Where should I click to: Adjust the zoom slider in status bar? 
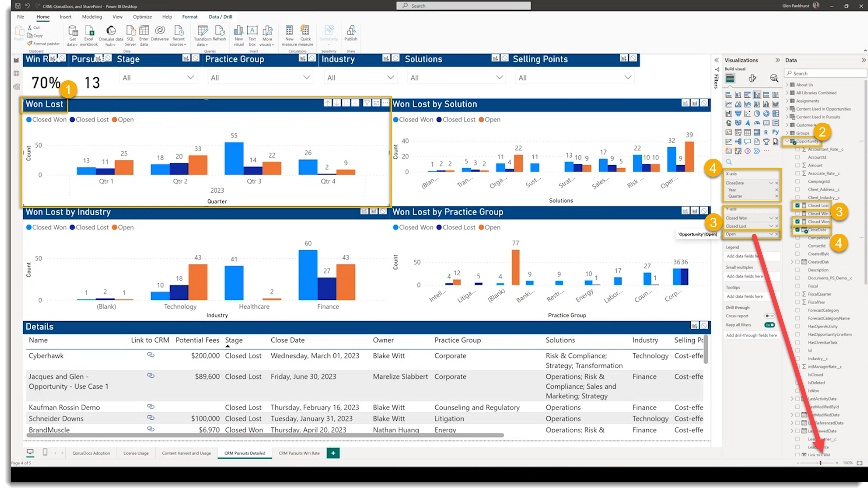coord(820,463)
